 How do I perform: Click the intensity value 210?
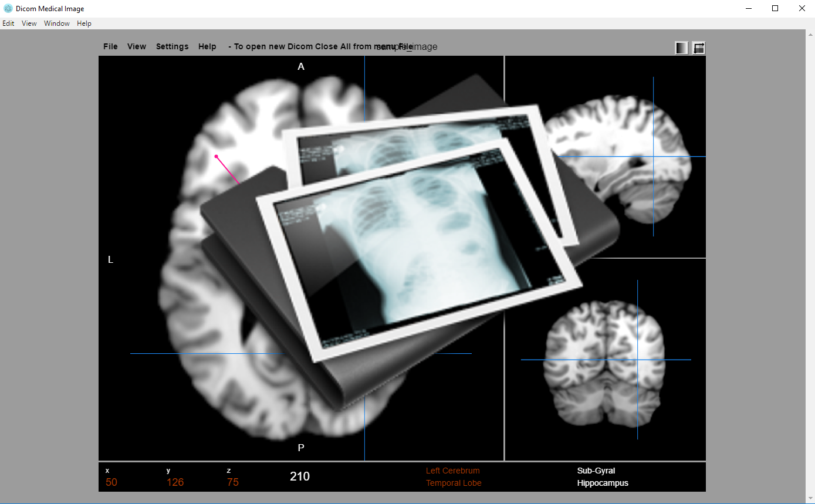(300, 476)
